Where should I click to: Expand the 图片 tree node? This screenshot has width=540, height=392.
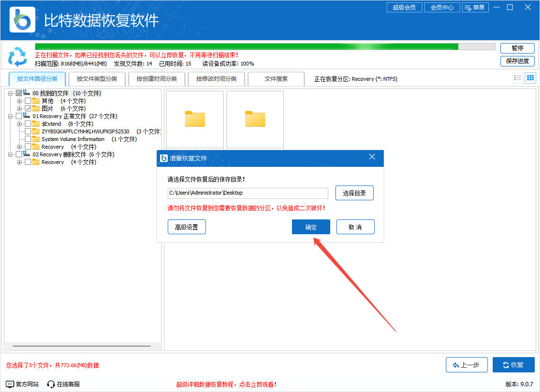click(x=19, y=109)
